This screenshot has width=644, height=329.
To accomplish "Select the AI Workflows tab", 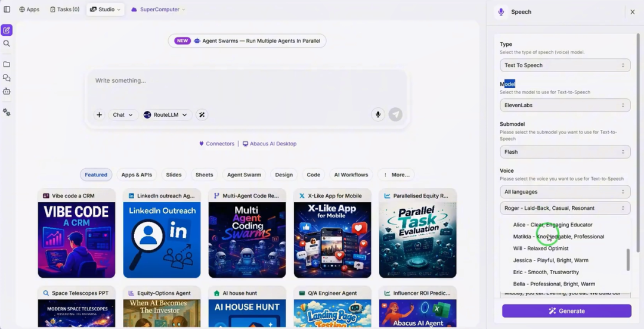I will [351, 175].
